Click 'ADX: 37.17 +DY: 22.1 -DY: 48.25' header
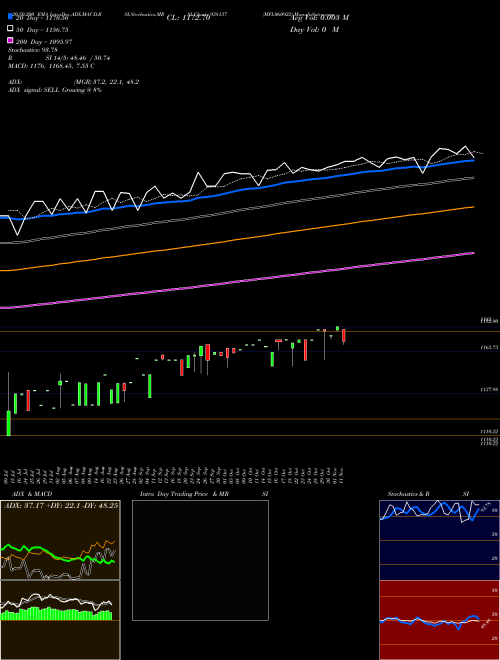The width and height of the screenshot is (500, 660). click(61, 505)
